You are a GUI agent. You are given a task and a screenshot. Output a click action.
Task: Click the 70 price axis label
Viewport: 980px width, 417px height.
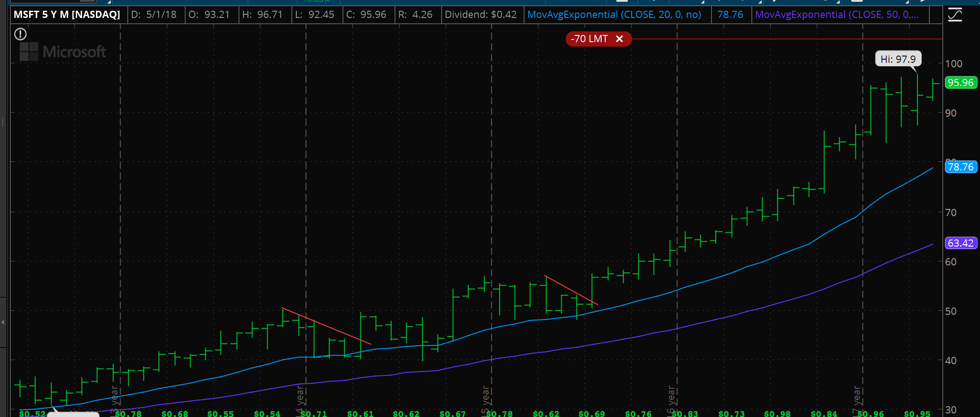pyautogui.click(x=951, y=213)
